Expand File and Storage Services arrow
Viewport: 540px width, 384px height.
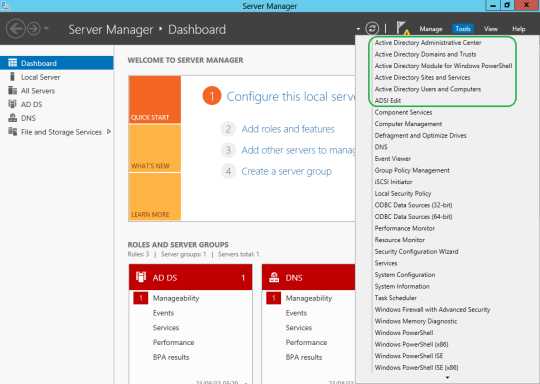(x=109, y=132)
